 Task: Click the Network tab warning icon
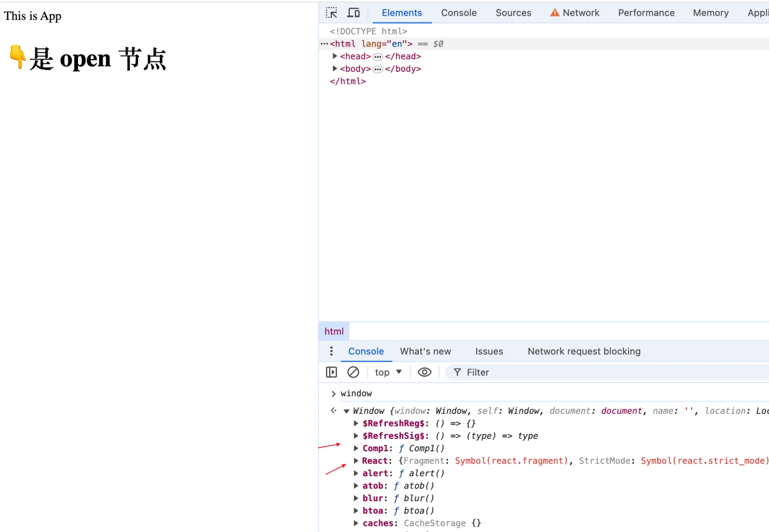point(555,13)
